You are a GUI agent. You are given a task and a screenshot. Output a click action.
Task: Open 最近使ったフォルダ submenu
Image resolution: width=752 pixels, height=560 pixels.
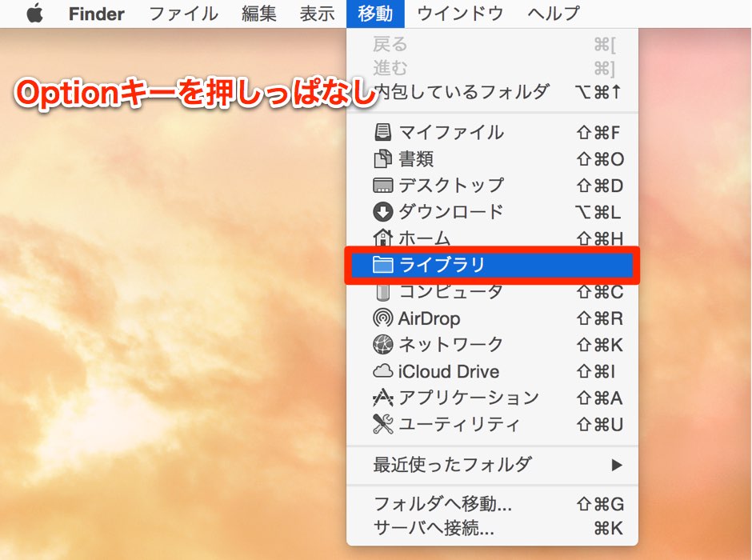[x=492, y=464]
